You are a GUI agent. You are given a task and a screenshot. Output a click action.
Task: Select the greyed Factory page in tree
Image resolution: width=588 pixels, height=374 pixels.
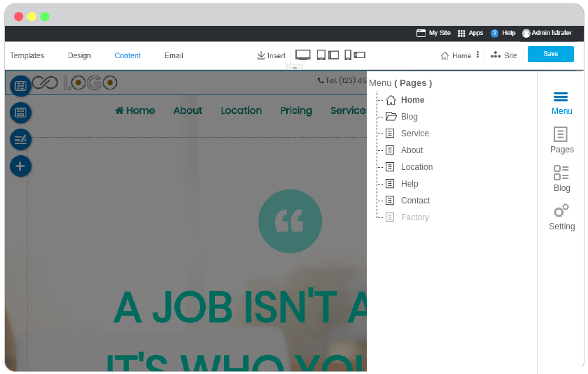pos(414,217)
